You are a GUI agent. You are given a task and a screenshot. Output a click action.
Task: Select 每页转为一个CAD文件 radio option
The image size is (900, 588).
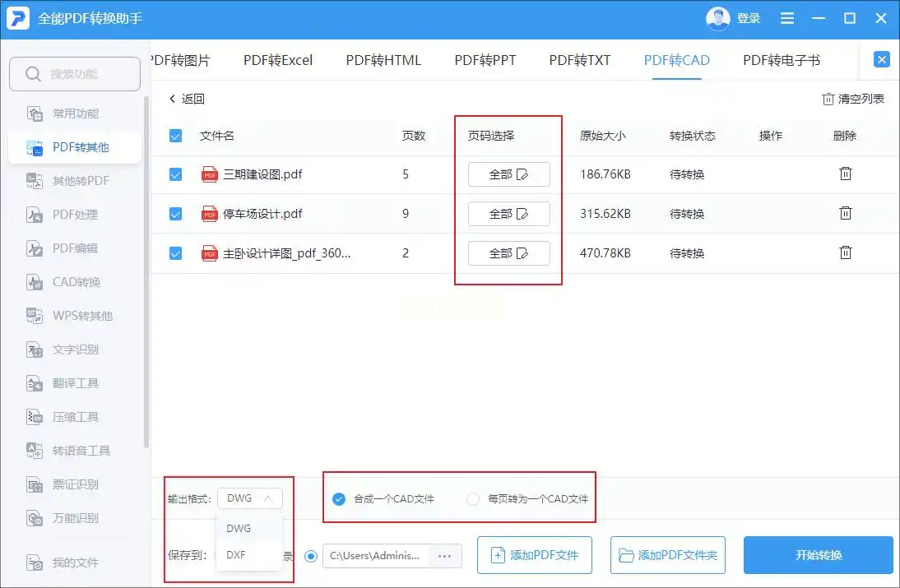[x=472, y=499]
